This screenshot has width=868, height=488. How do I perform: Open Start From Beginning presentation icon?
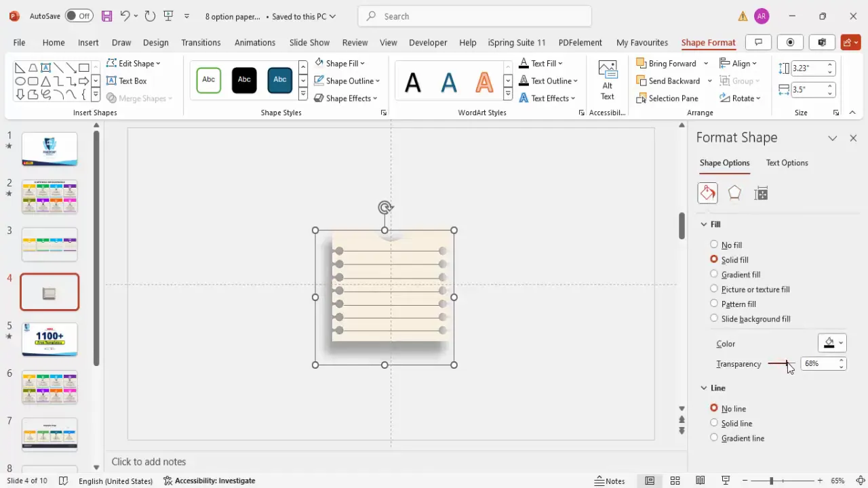(169, 16)
